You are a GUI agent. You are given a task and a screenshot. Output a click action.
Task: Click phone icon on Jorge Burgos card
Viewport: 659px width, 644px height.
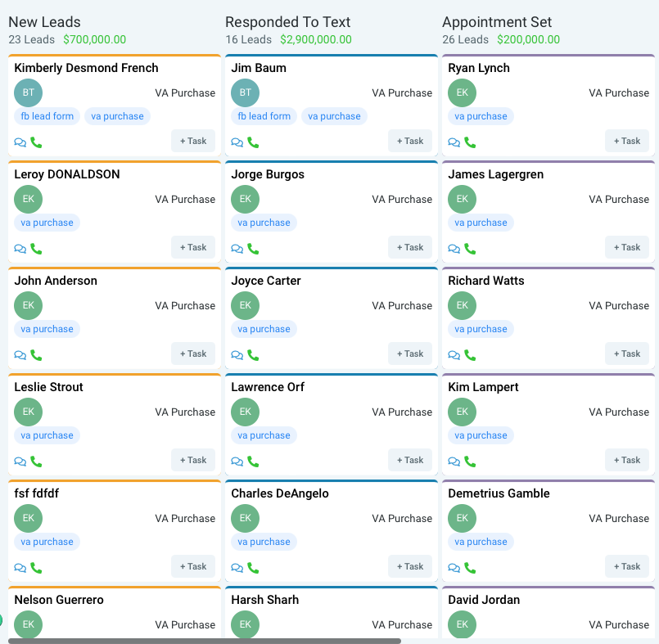click(253, 249)
